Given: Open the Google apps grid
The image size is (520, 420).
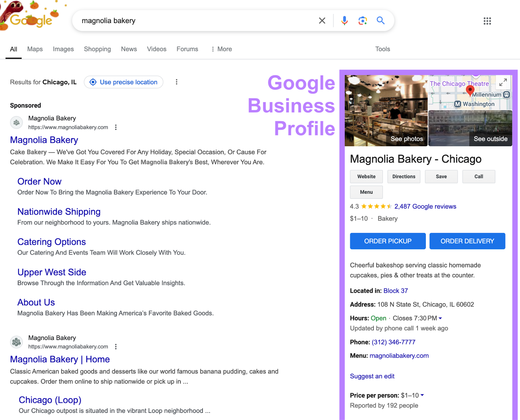Looking at the screenshot, I should point(487,21).
